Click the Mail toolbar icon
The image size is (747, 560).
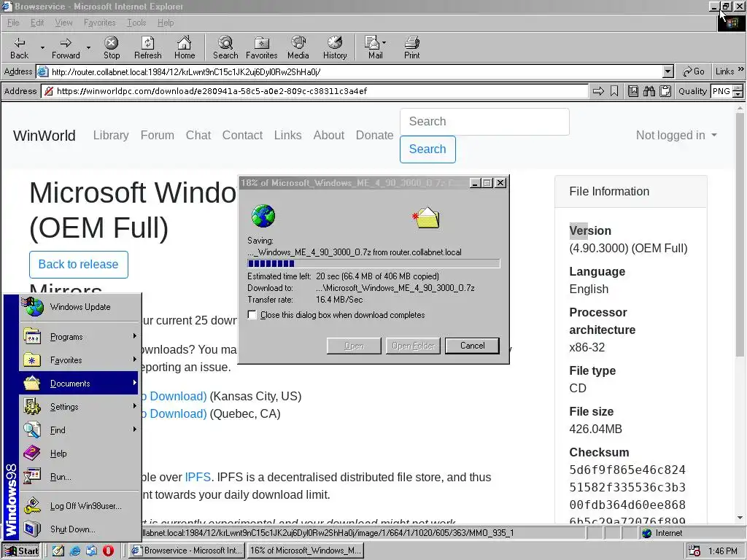pos(372,43)
